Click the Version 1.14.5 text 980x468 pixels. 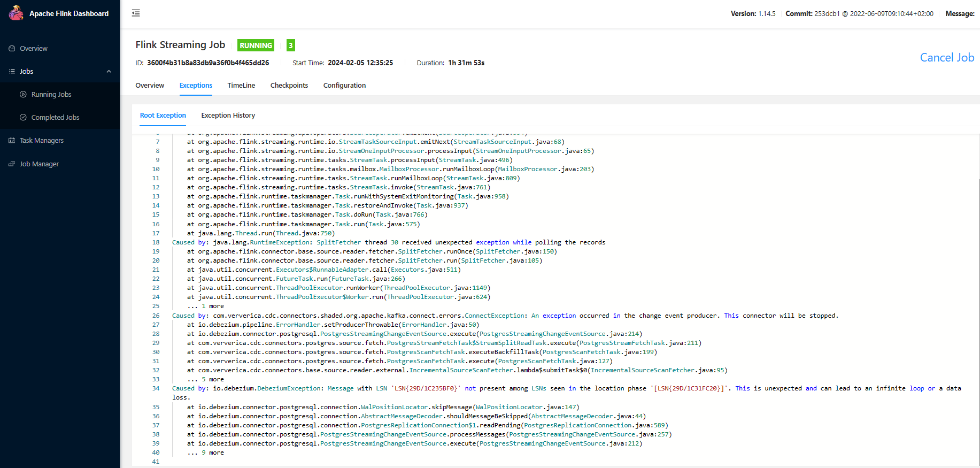tap(753, 13)
